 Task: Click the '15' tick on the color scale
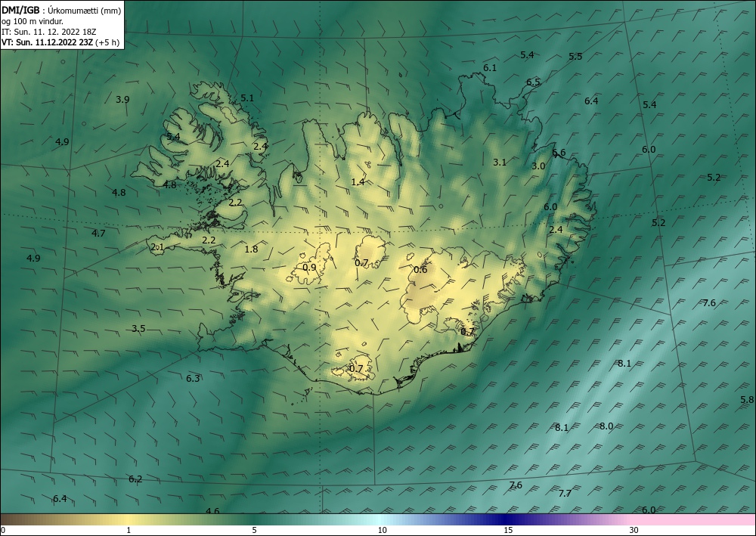pyautogui.click(x=508, y=530)
